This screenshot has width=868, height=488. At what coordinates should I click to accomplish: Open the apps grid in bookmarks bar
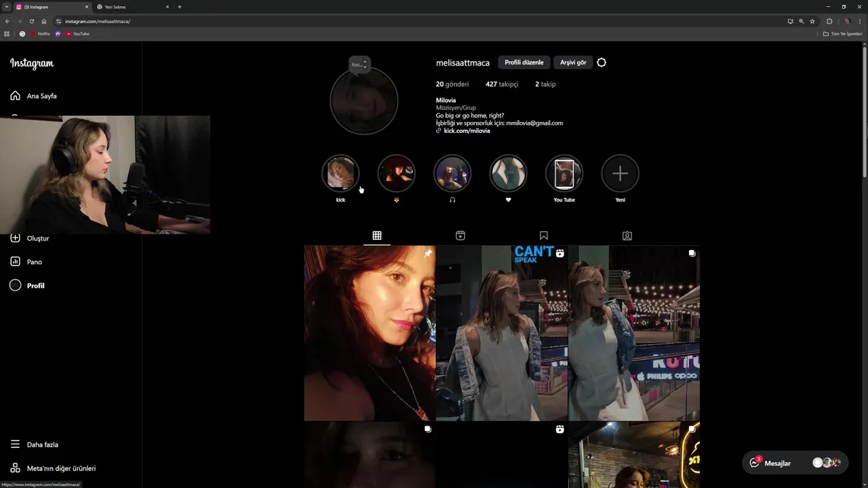[7, 34]
